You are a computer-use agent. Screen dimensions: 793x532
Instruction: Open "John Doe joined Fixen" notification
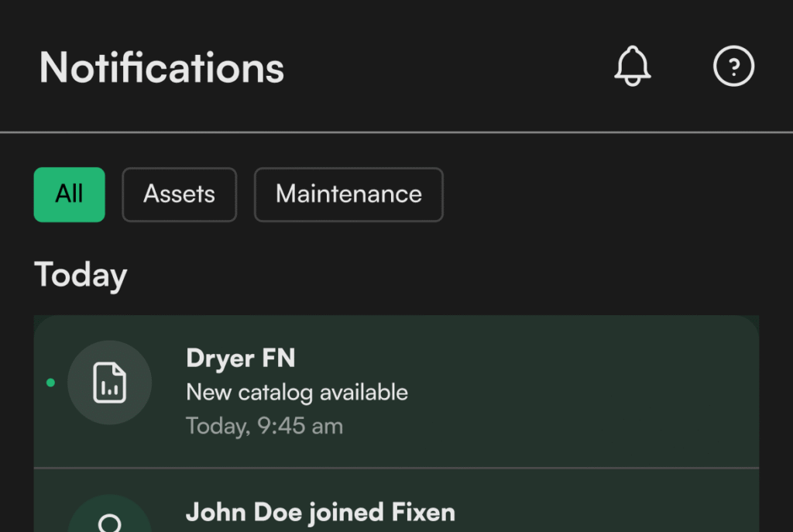coord(320,512)
